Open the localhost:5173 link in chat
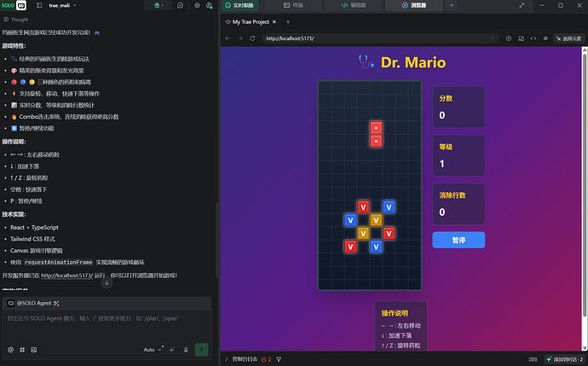 [x=66, y=276]
